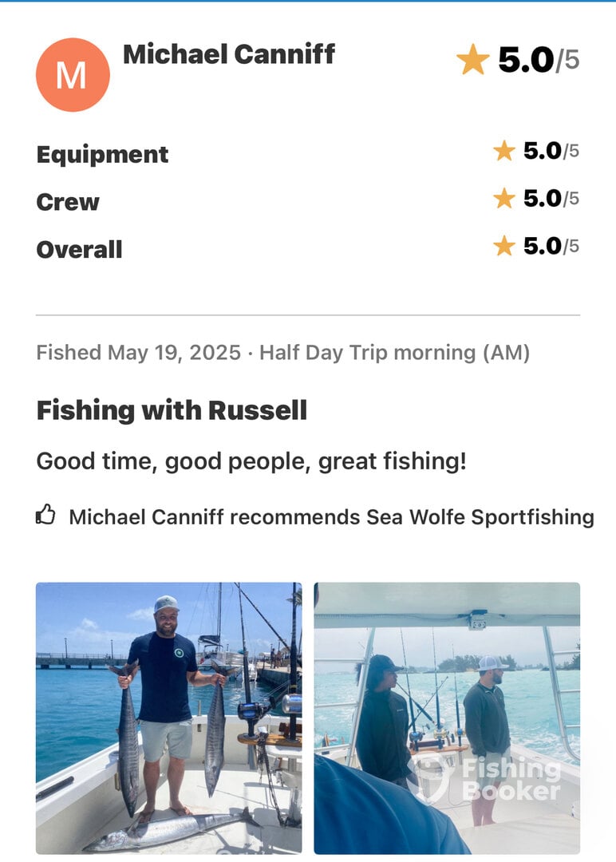This screenshot has width=616, height=862.
Task: Click the orange M avatar circle
Action: [73, 75]
